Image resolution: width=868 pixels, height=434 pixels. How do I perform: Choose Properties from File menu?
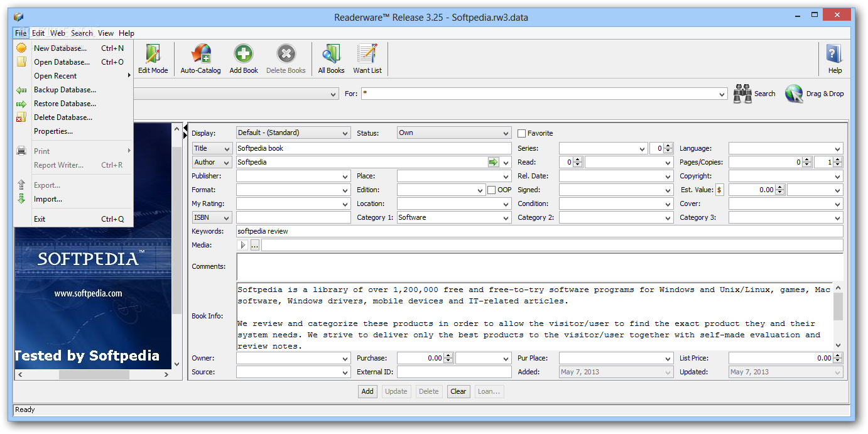[73, 131]
